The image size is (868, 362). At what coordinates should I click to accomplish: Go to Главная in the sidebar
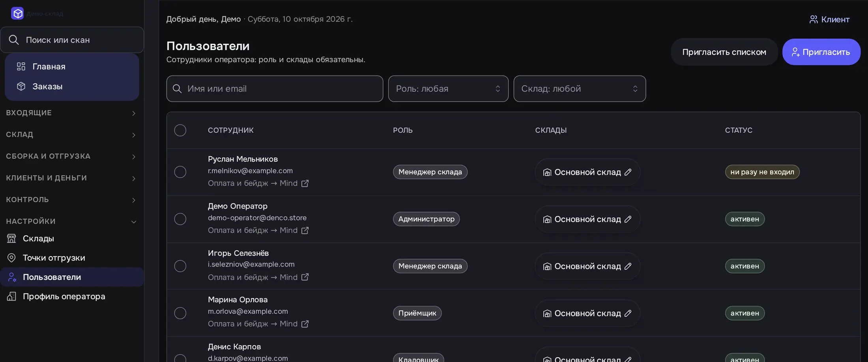[x=72, y=67]
